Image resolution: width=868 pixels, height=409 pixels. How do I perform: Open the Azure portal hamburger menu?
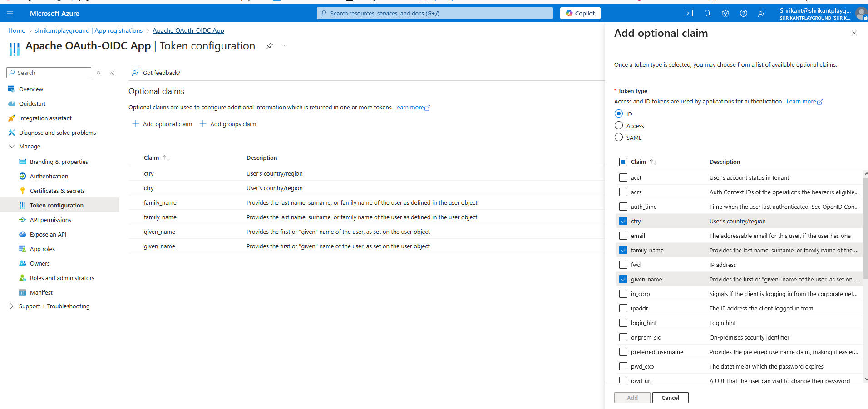10,13
